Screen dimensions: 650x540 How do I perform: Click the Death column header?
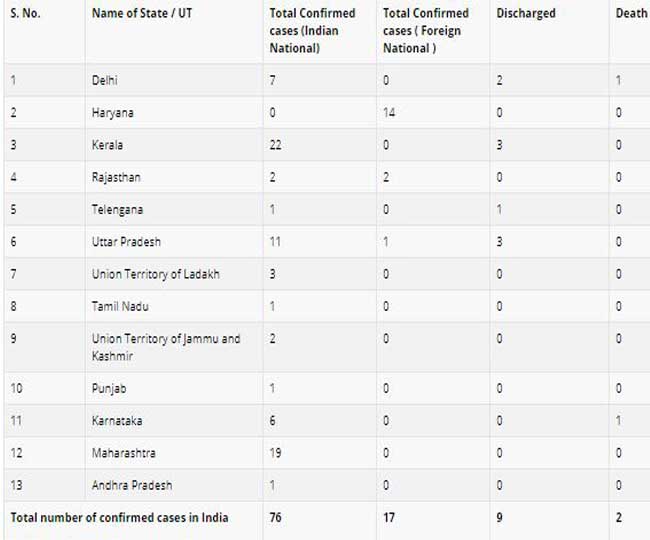tap(631, 13)
